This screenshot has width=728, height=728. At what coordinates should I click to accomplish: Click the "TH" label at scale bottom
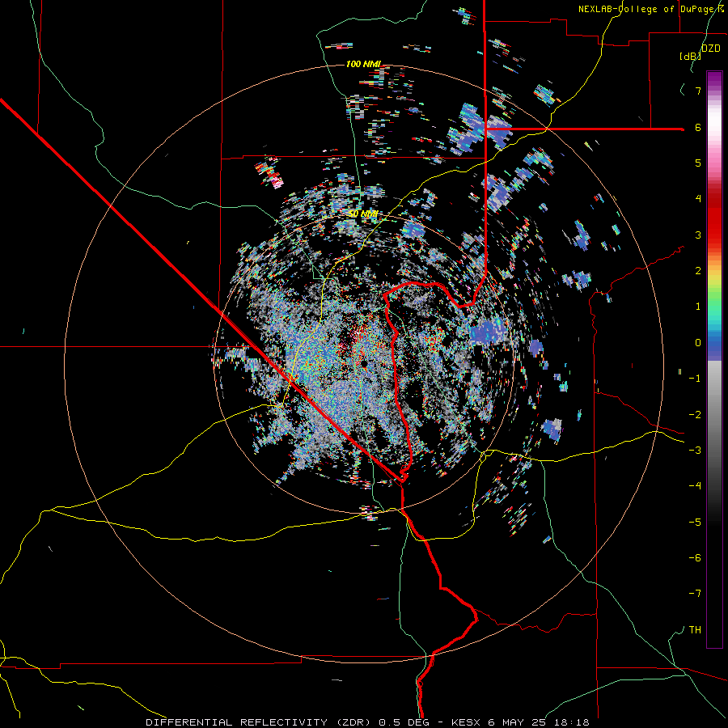coord(695,630)
